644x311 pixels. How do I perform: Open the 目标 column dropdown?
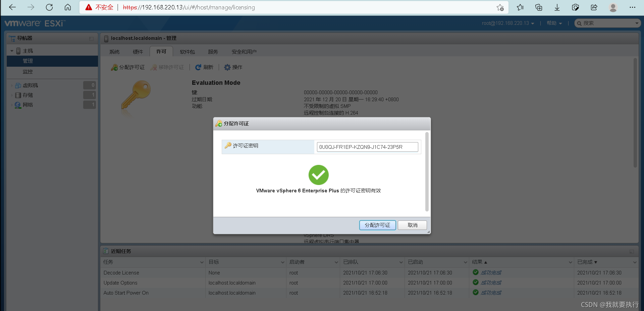282,262
